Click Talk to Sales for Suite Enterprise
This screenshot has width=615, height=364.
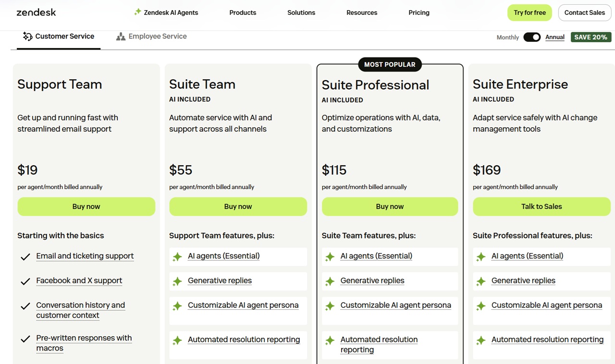541,206
